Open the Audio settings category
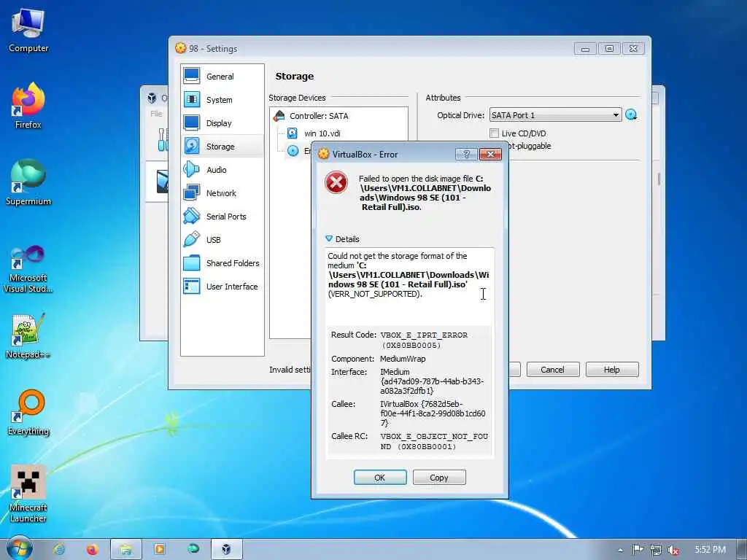 [x=222, y=169]
